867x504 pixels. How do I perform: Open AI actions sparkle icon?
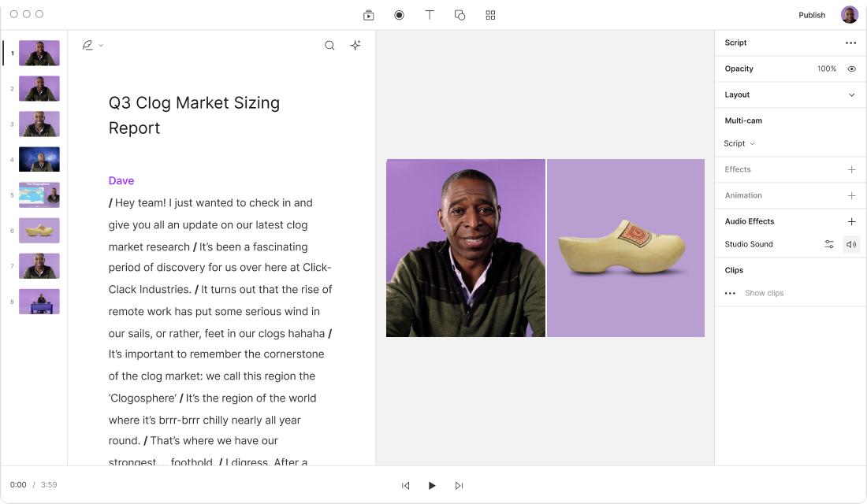coord(355,46)
